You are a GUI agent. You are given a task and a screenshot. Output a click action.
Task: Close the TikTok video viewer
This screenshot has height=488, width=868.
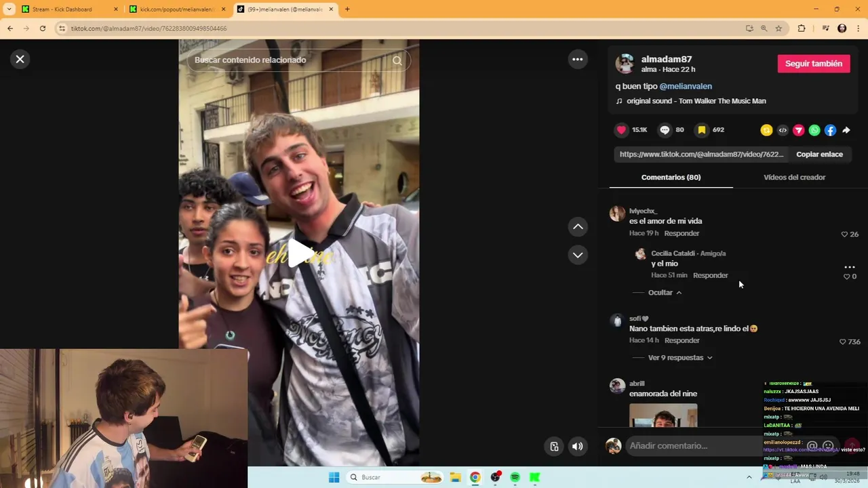coord(20,59)
